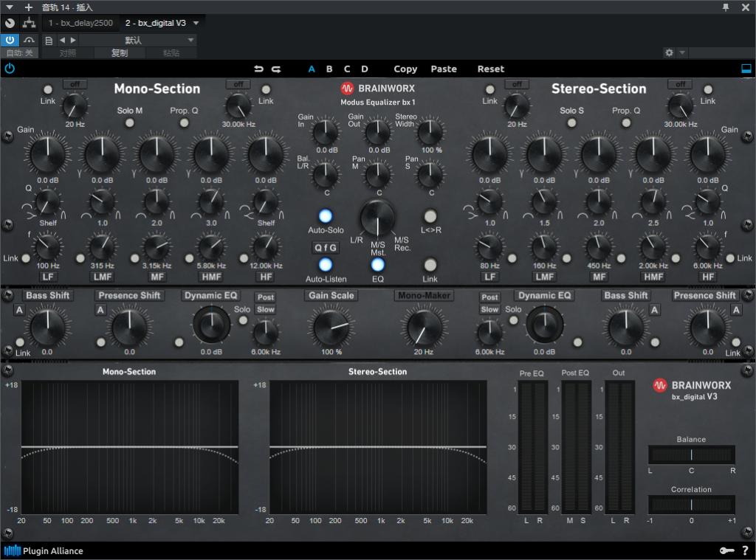Toggle the Auto-Listen blue LED button
This screenshot has width=756, height=560.
point(326,265)
